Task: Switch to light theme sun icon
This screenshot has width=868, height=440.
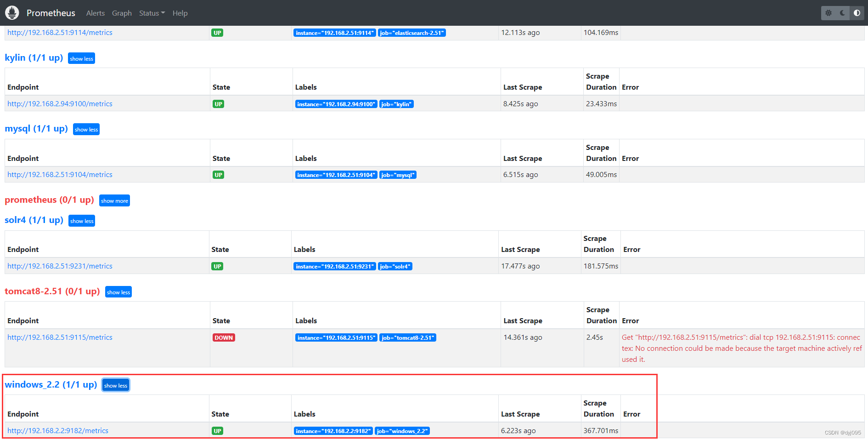Action: (x=829, y=13)
